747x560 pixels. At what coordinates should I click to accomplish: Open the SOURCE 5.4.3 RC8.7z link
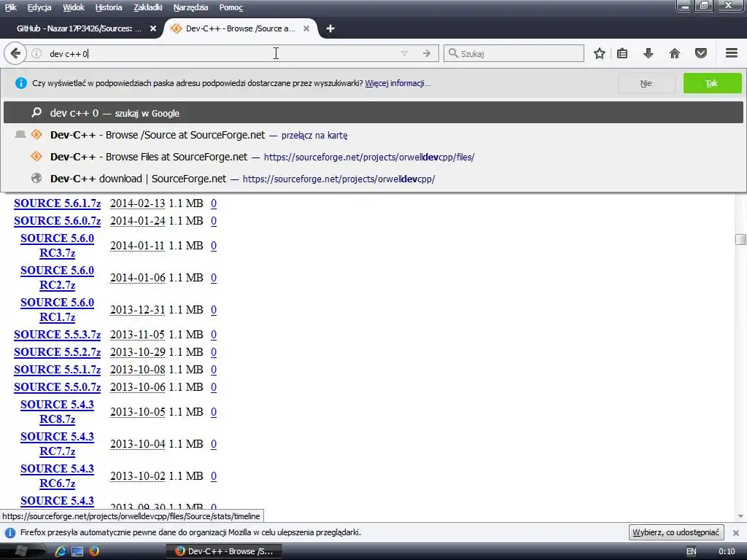pyautogui.click(x=57, y=411)
